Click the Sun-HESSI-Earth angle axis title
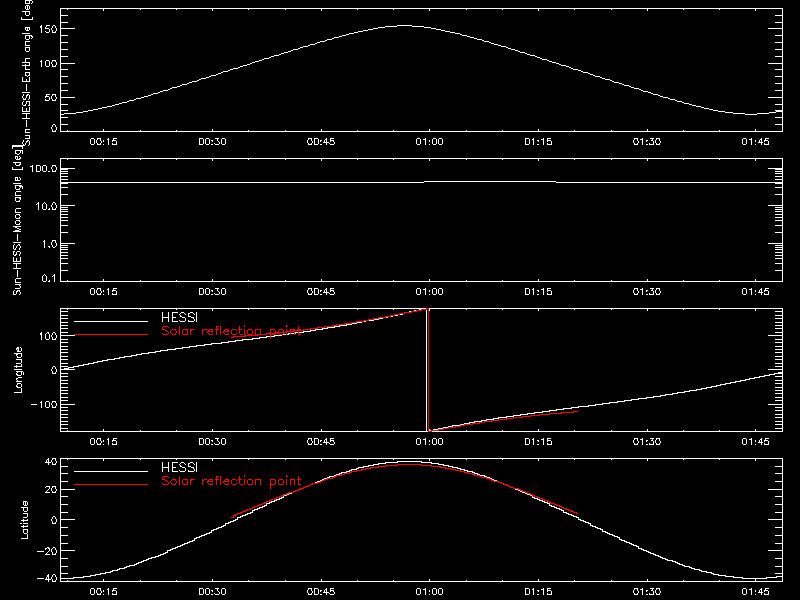The image size is (800, 600). 27,72
